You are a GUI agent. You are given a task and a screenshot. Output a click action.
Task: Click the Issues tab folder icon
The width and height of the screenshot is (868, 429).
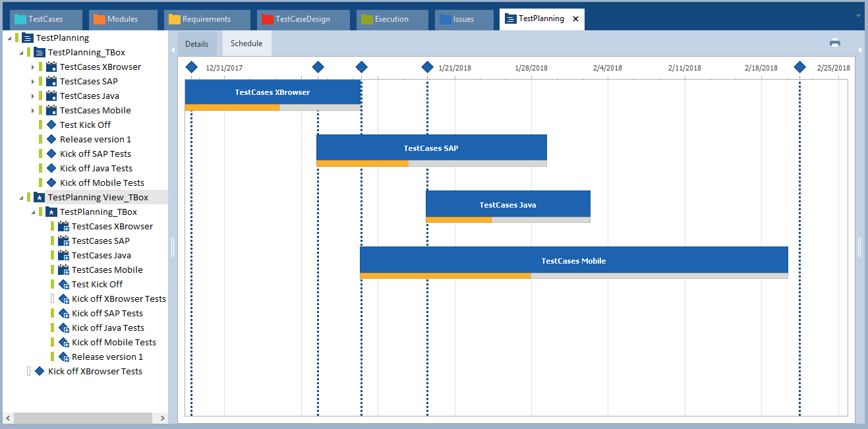coord(446,19)
